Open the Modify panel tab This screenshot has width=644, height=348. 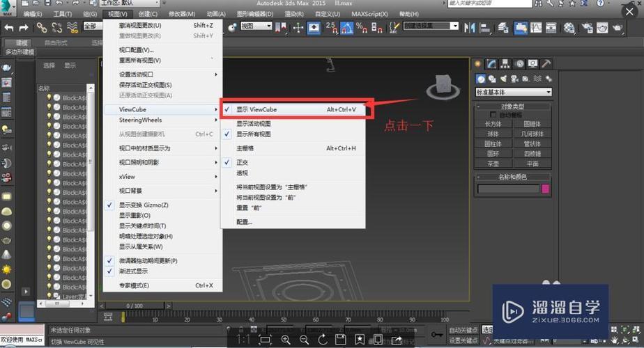(x=492, y=63)
